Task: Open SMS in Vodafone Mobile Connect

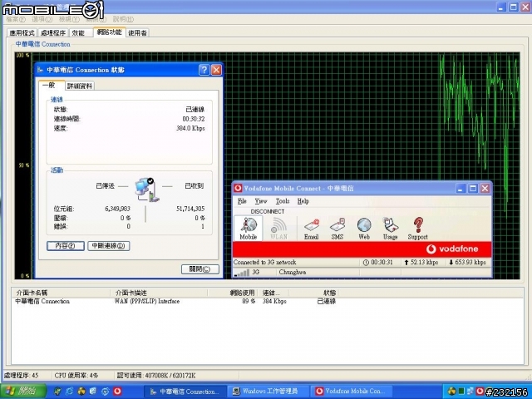Action: [x=337, y=229]
